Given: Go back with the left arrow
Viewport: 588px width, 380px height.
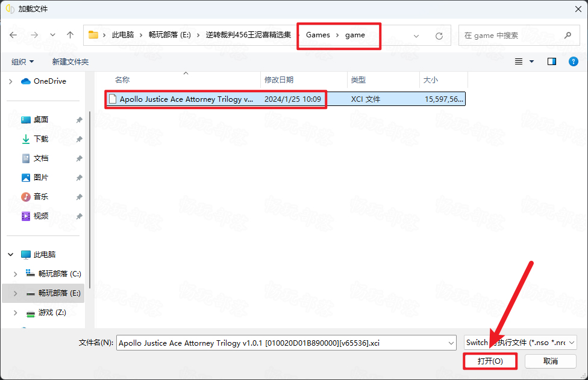Looking at the screenshot, I should (13, 35).
